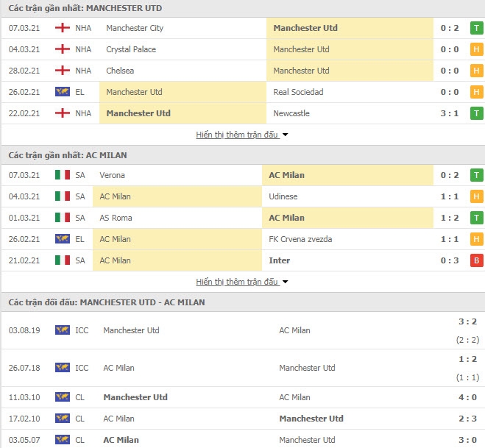Open 4:0 score of 11.03.10 match
Screen dimensions: 485x448
coord(467,397)
